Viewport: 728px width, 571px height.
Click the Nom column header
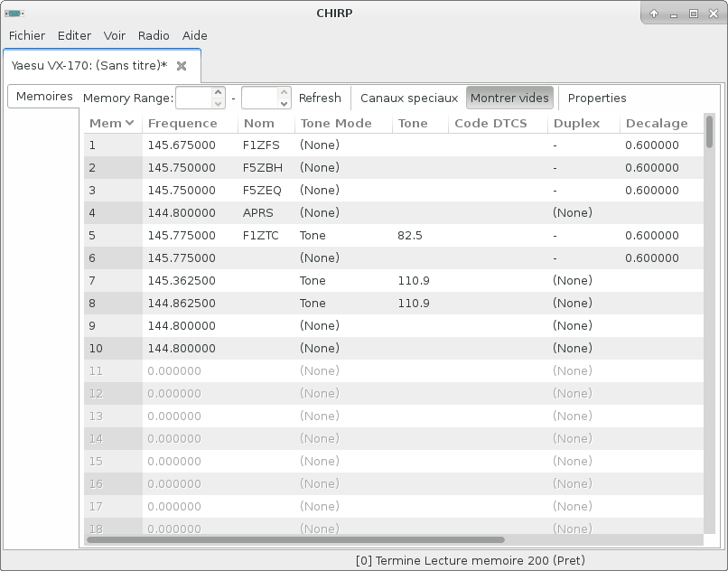click(x=266, y=123)
